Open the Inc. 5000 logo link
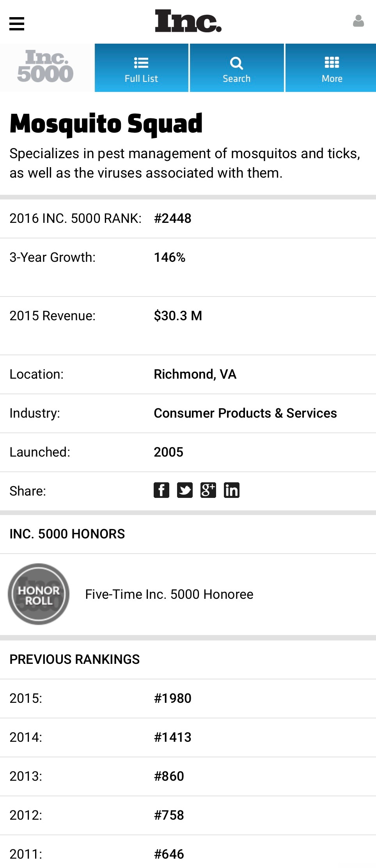376x868 pixels. click(x=45, y=67)
